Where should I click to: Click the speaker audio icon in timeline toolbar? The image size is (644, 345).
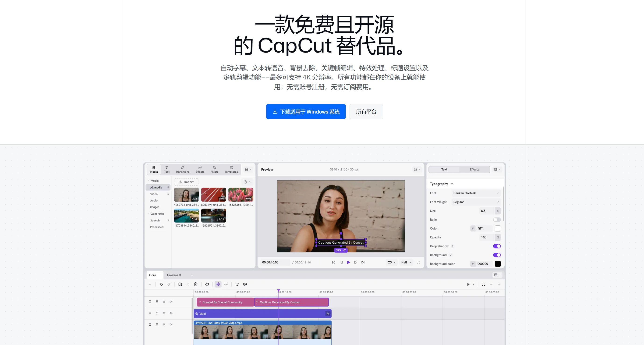pos(245,284)
